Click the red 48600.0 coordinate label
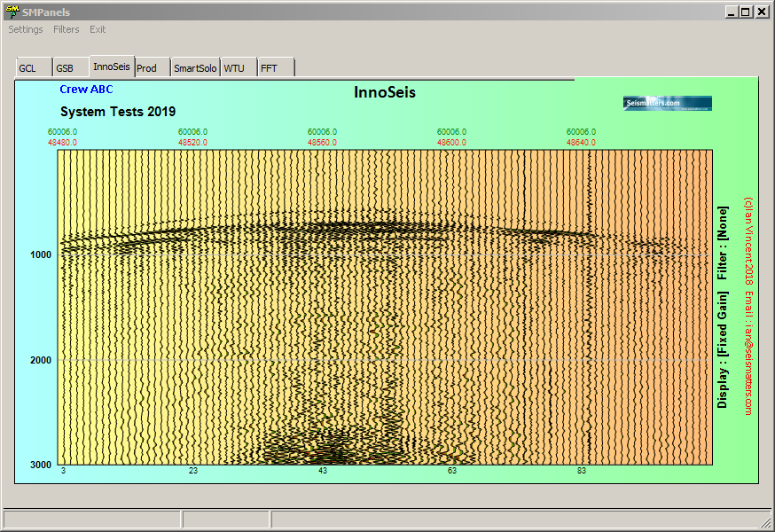 pos(451,143)
